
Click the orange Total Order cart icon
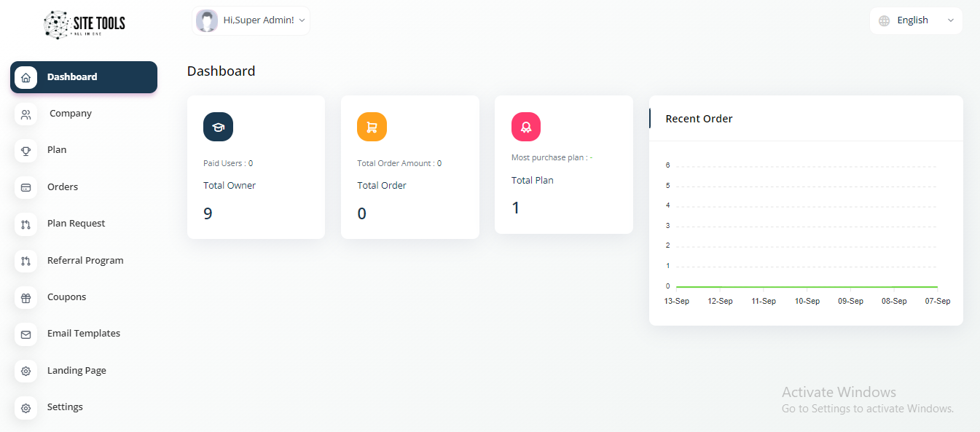372,127
